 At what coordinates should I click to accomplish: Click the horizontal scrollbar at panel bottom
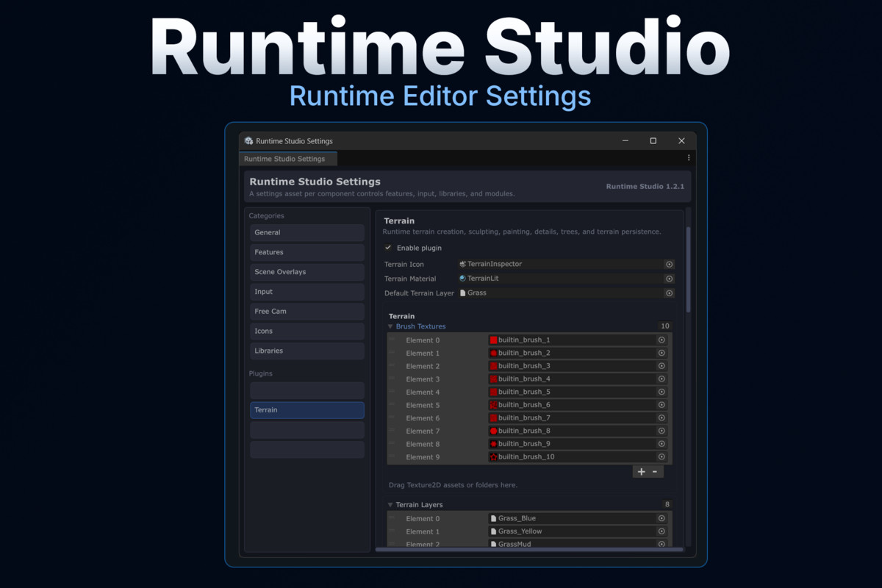[x=528, y=549]
